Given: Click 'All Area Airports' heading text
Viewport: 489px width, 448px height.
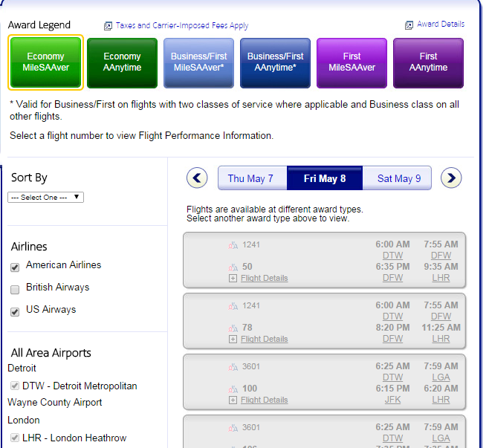Looking at the screenshot, I should (51, 353).
